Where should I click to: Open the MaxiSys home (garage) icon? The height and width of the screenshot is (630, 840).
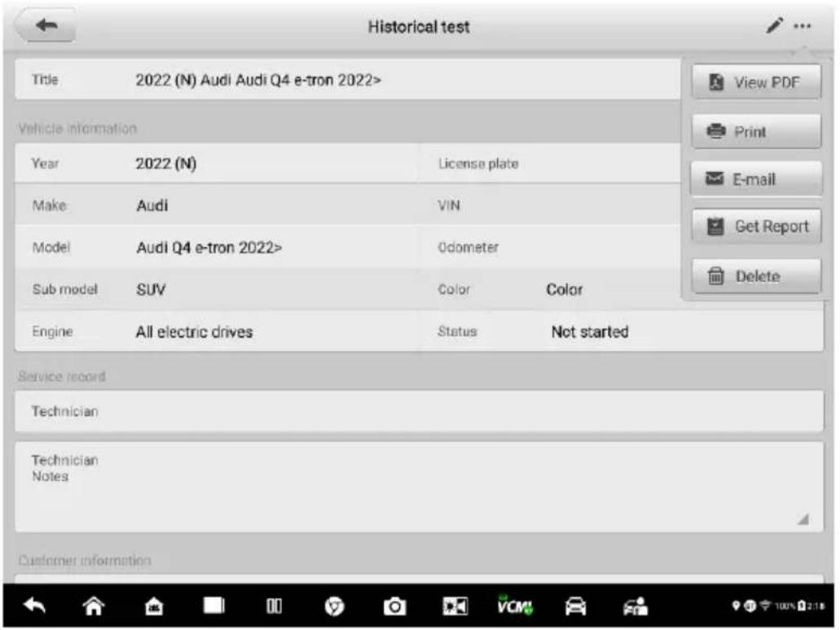154,606
